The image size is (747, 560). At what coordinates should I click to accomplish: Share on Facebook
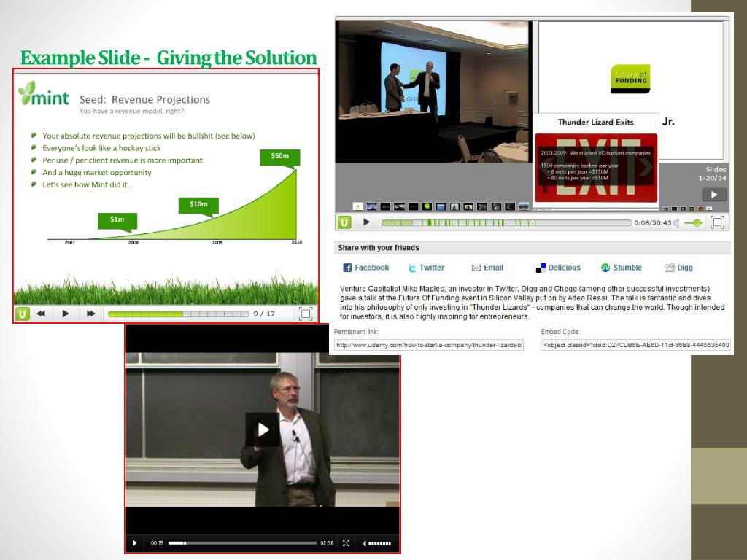[x=366, y=268]
